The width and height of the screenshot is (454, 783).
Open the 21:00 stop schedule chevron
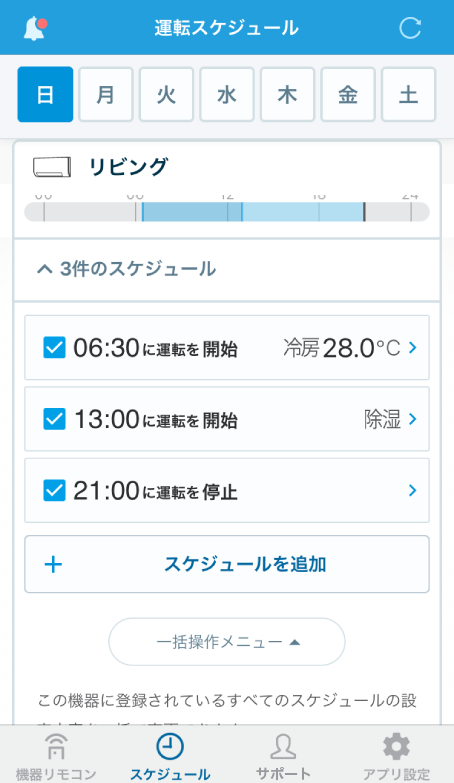point(413,490)
